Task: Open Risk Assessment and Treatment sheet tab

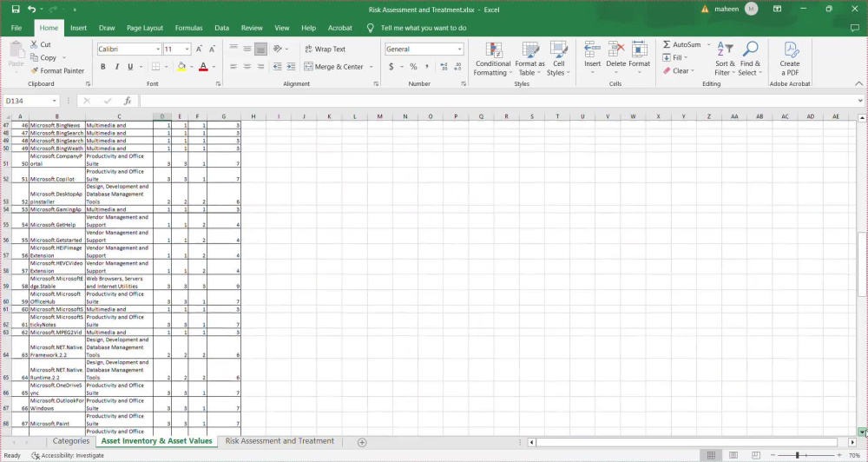Action: pos(279,441)
